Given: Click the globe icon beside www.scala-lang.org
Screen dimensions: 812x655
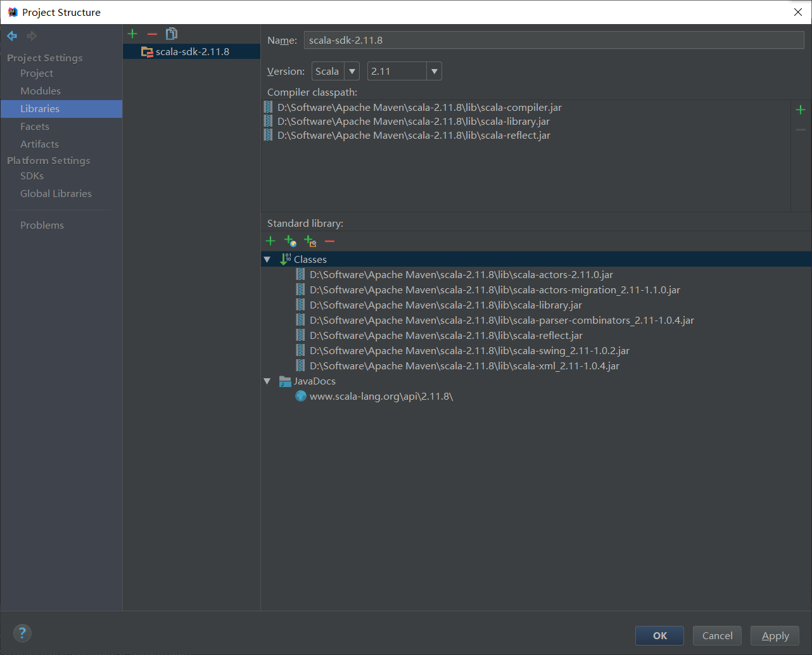Looking at the screenshot, I should [301, 396].
